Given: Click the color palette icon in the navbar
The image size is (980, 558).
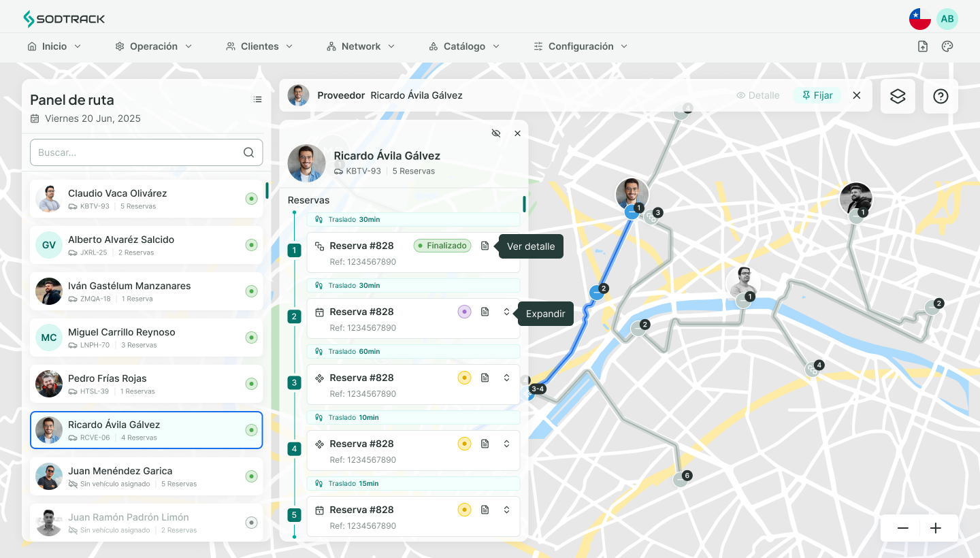Looking at the screenshot, I should pyautogui.click(x=947, y=46).
